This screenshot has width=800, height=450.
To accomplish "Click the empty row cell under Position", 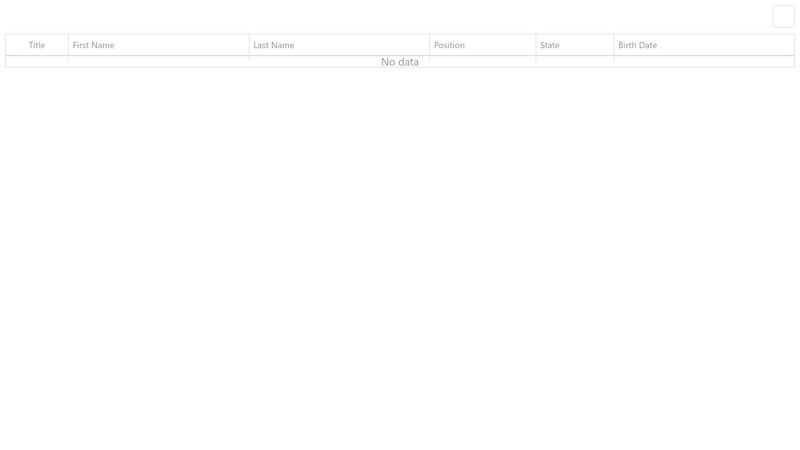I will [483, 62].
